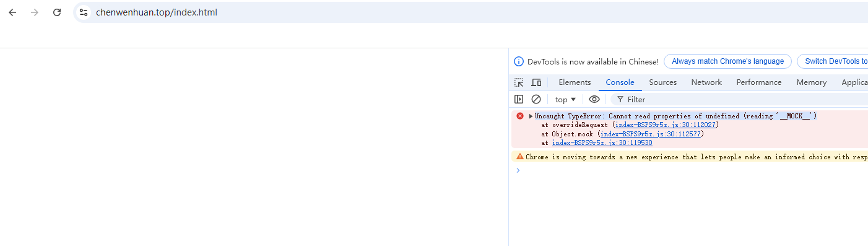Click the orange warning icon beside the Chrome message
Screen dimensions: 868x246
(520, 157)
